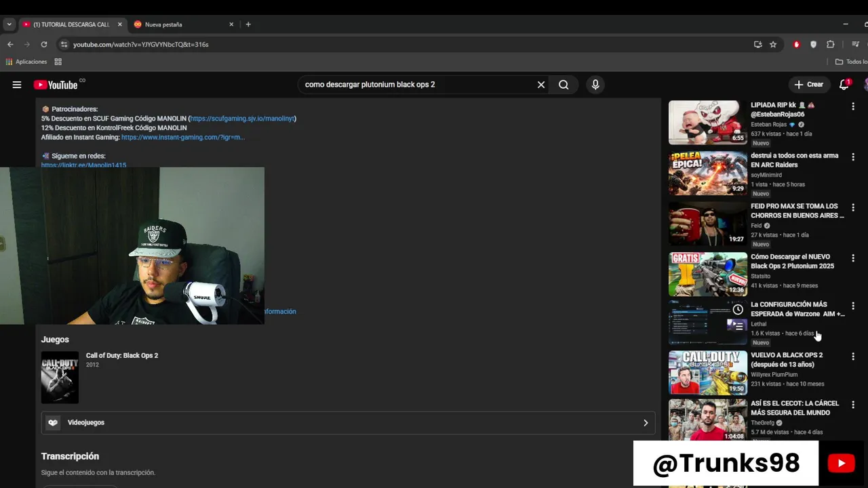
Task: Click channel name 'TheGrefg'
Action: [x=762, y=423]
